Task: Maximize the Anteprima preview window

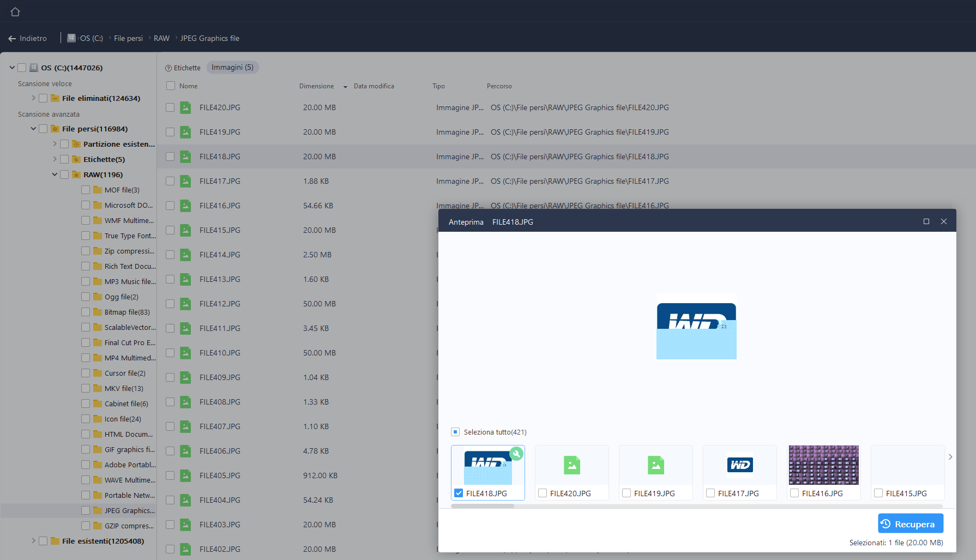Action: click(x=926, y=221)
